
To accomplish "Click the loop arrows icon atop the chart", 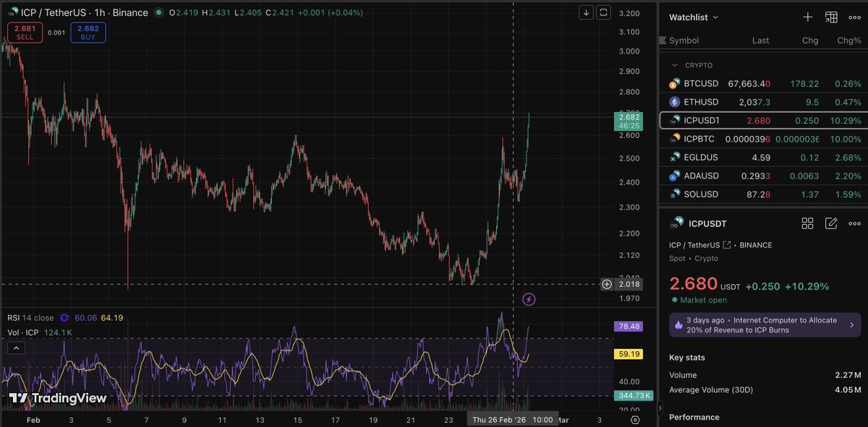I will 603,12.
